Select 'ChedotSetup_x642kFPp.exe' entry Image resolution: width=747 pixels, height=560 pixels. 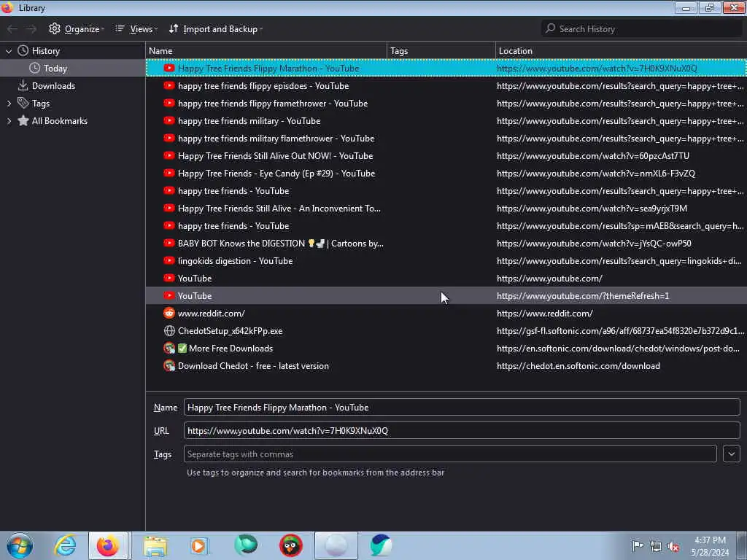click(x=446, y=331)
